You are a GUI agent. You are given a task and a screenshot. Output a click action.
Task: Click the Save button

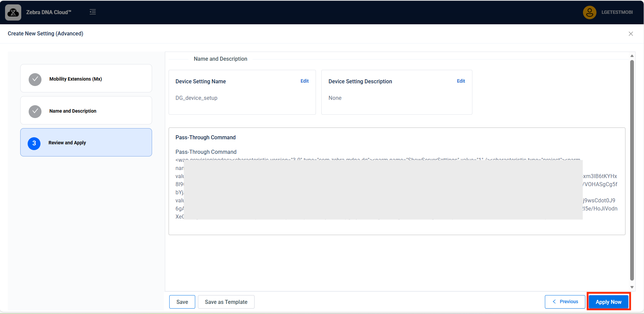click(182, 302)
